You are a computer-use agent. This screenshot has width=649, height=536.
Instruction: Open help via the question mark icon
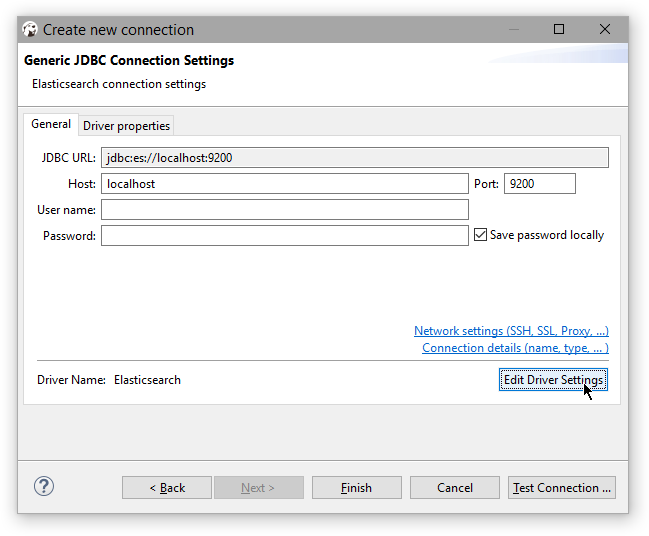[x=43, y=487]
